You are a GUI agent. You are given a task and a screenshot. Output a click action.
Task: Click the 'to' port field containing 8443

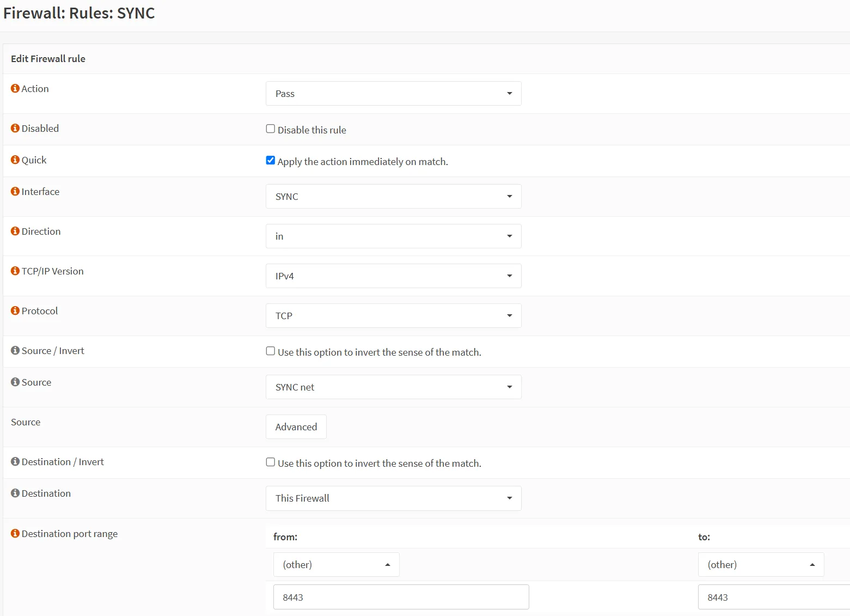[774, 597]
